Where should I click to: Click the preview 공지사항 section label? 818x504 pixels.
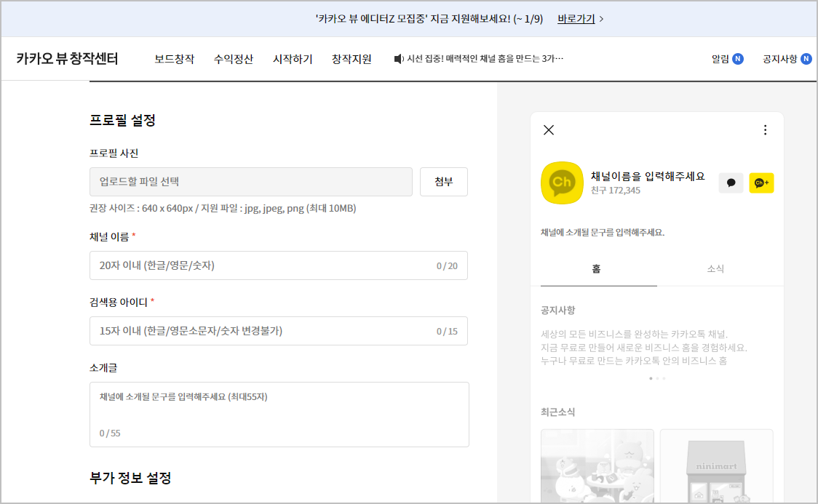[557, 310]
